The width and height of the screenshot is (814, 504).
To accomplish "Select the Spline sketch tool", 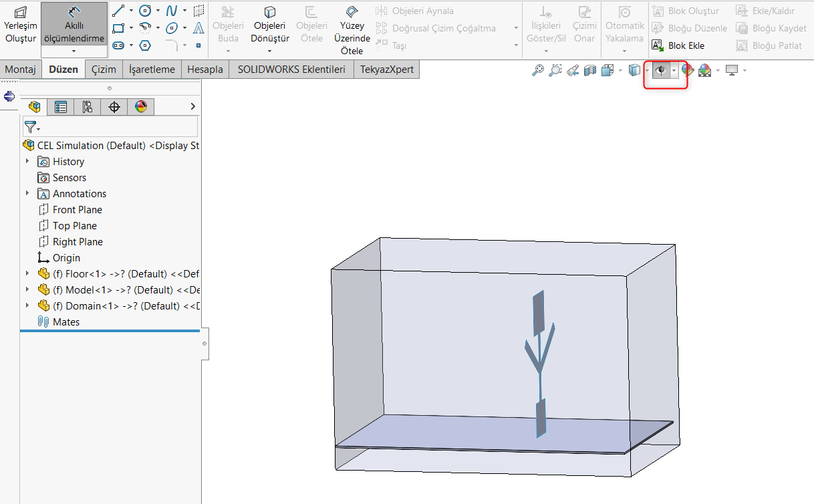I will point(172,11).
